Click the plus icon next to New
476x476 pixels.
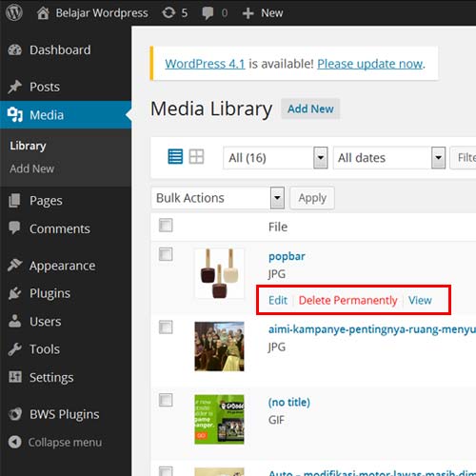pos(248,13)
